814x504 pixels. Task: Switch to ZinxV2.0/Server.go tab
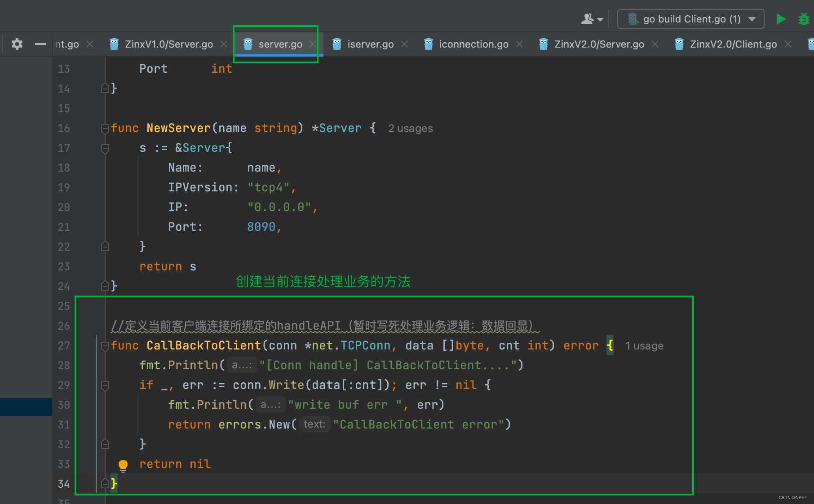[x=599, y=44]
